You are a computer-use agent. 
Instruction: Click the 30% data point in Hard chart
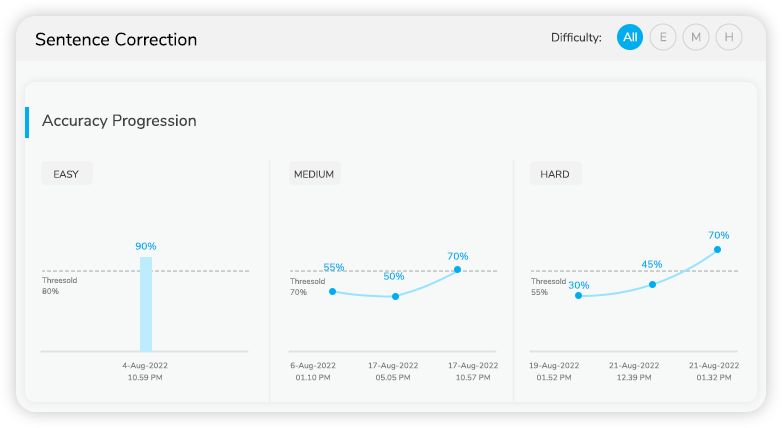click(x=579, y=295)
